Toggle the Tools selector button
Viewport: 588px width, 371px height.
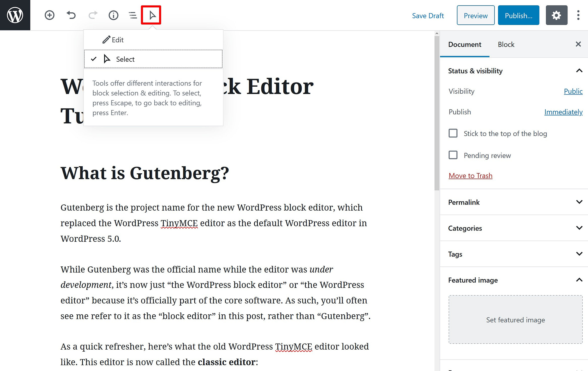(152, 15)
